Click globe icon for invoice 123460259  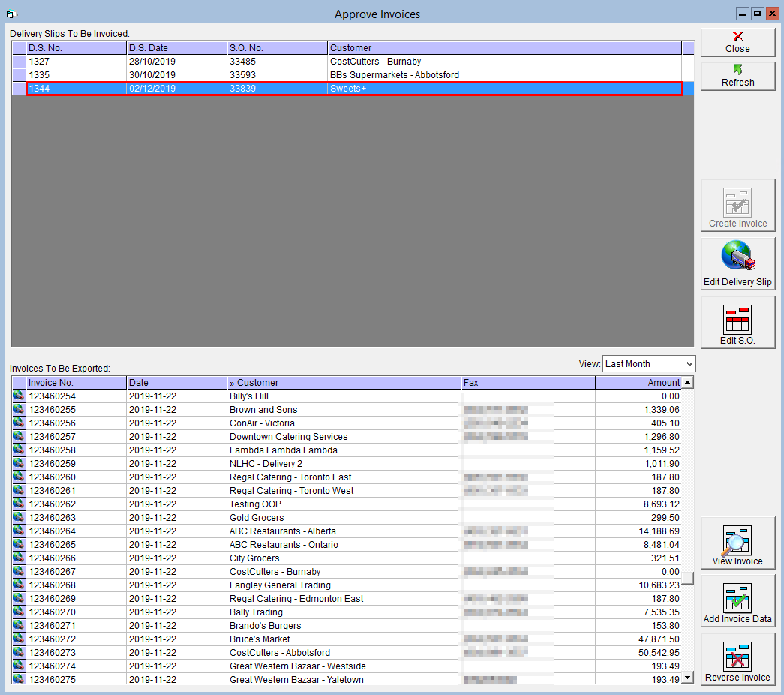point(19,463)
